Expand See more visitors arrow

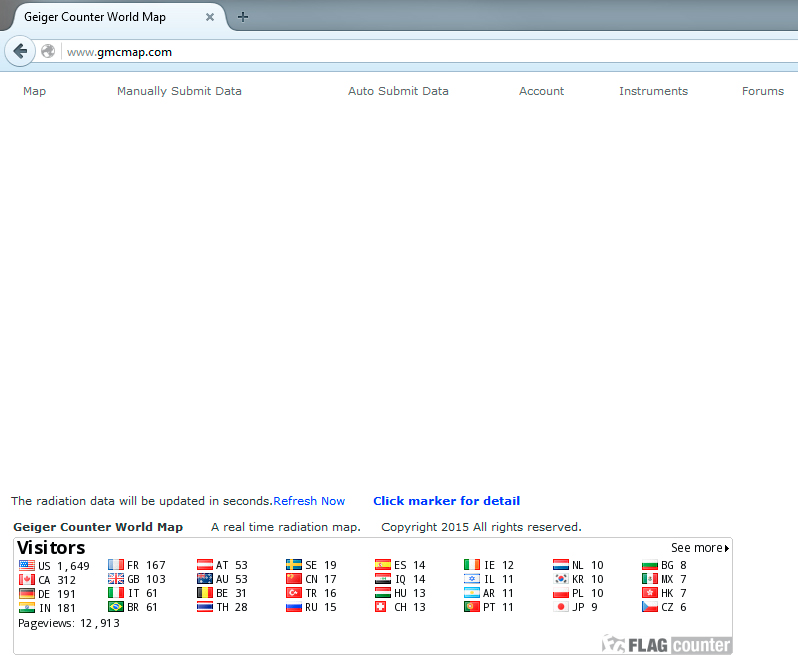700,548
